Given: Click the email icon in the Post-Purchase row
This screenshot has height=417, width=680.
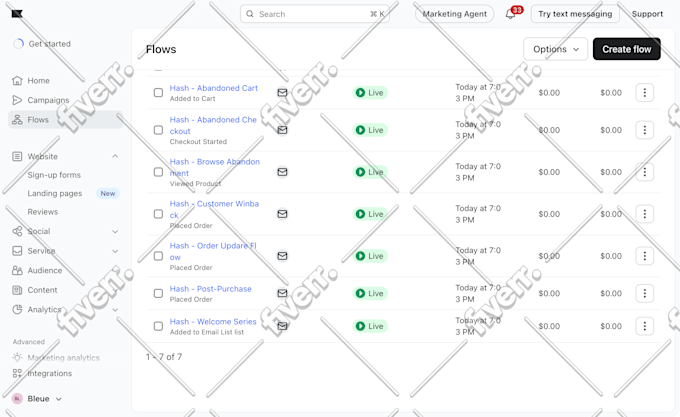Looking at the screenshot, I should pos(282,293).
